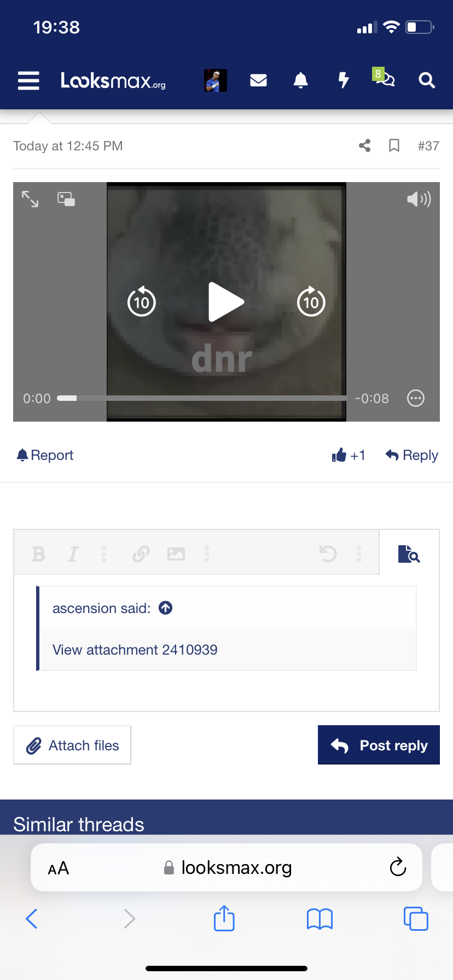Click the Attach files button
Viewport: 453px width, 980px height.
[72, 745]
